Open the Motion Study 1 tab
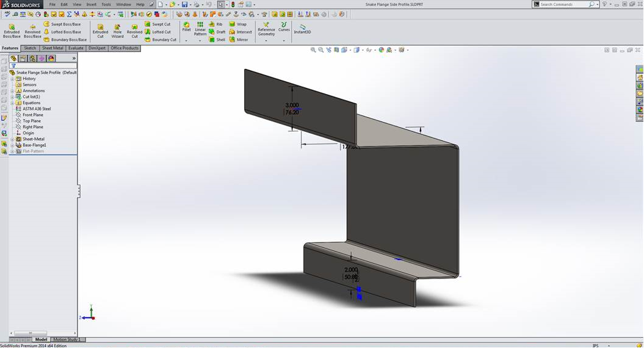Screen dimensions: 644x348 click(x=67, y=339)
